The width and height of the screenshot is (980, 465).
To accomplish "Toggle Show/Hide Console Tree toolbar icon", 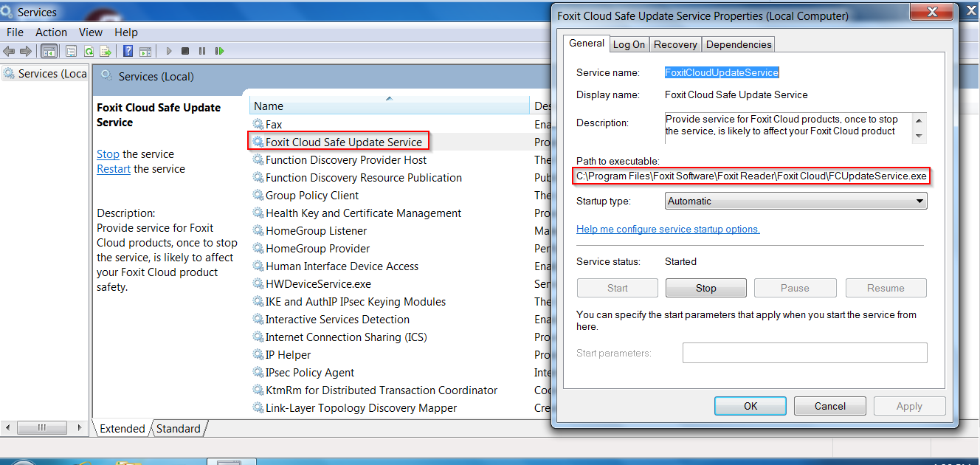I will point(49,51).
